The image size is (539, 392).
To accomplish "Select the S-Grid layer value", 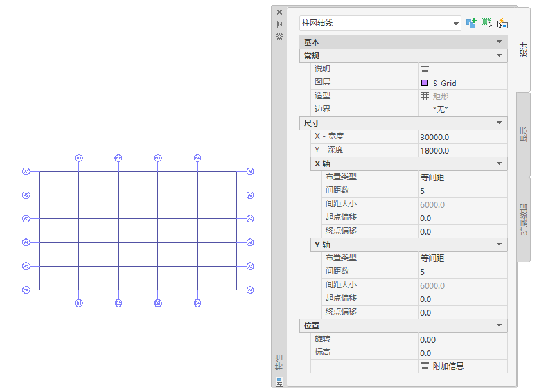I will (x=445, y=83).
